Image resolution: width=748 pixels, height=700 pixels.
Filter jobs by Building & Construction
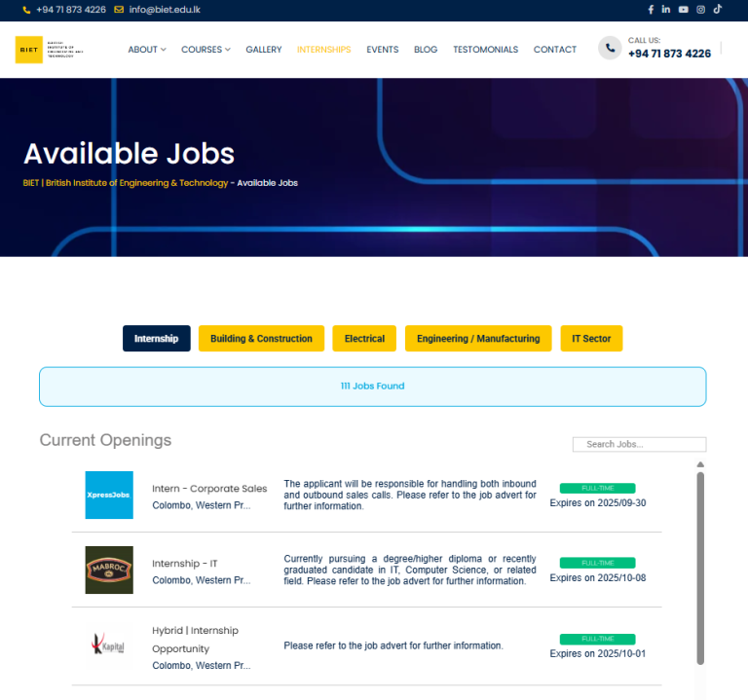point(261,339)
